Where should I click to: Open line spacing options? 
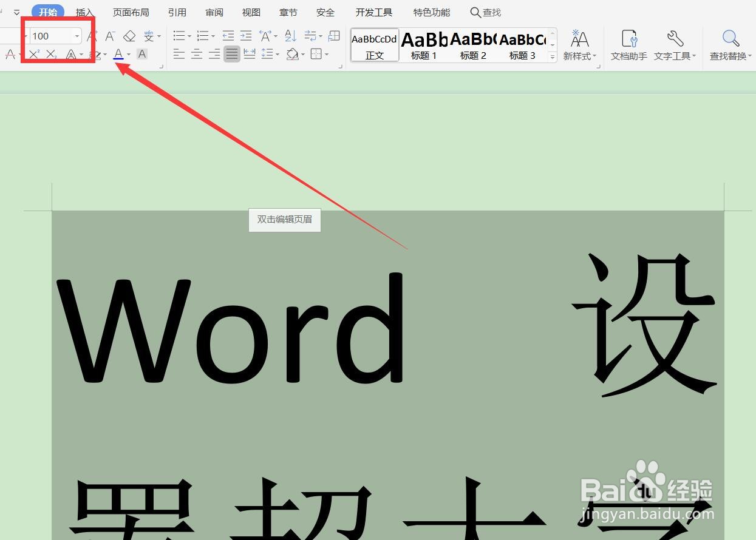coord(267,55)
